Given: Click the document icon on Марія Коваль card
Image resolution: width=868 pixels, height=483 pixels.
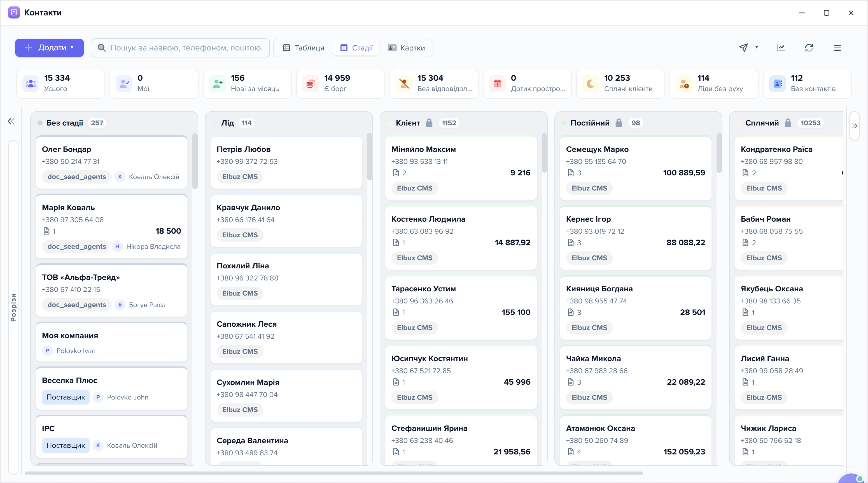Looking at the screenshot, I should 46,231.
